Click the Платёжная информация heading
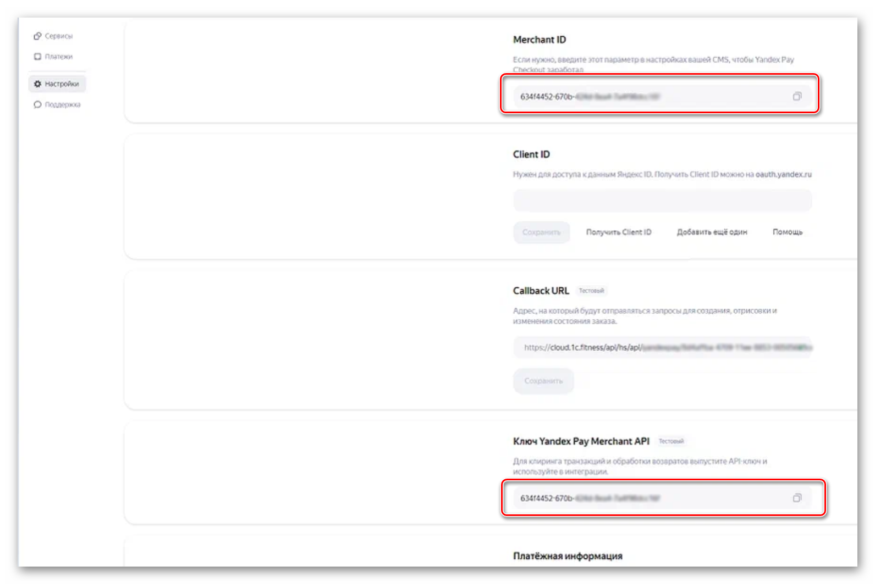This screenshot has width=875, height=588. click(568, 556)
